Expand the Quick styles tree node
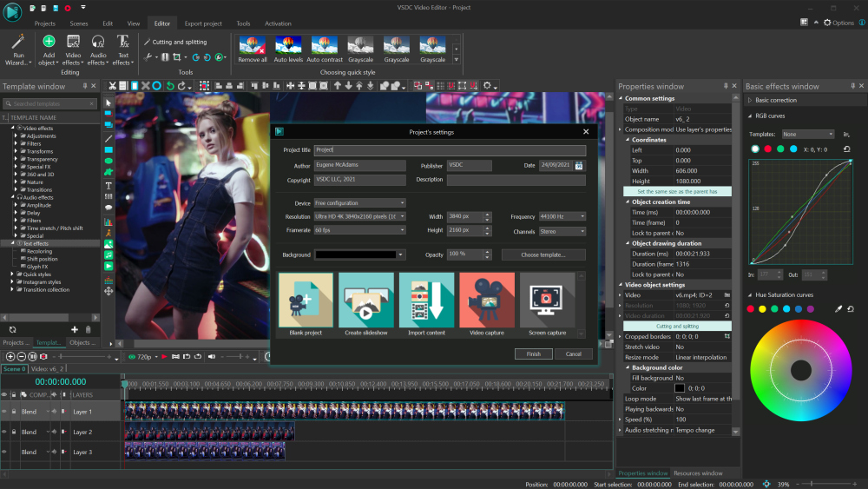The width and height of the screenshot is (868, 489). tap(11, 274)
